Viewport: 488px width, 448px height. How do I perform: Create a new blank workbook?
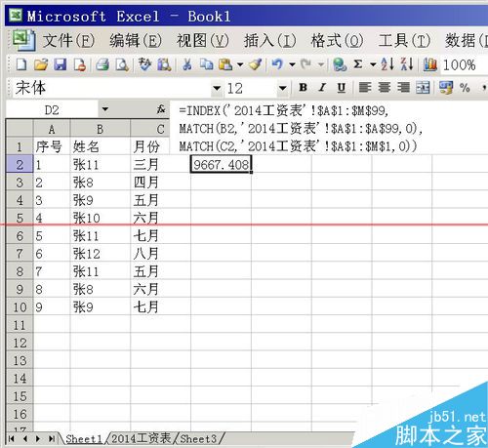click(x=21, y=64)
